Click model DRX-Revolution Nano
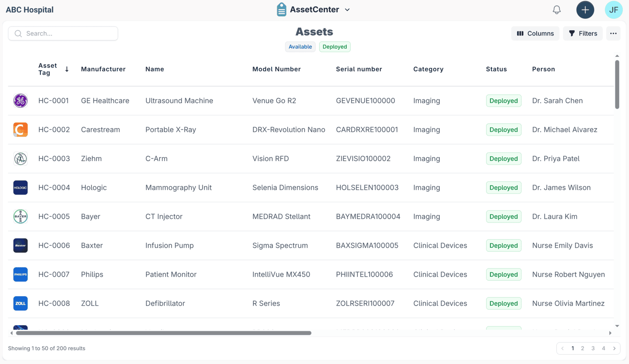This screenshot has width=629, height=364. [x=289, y=130]
